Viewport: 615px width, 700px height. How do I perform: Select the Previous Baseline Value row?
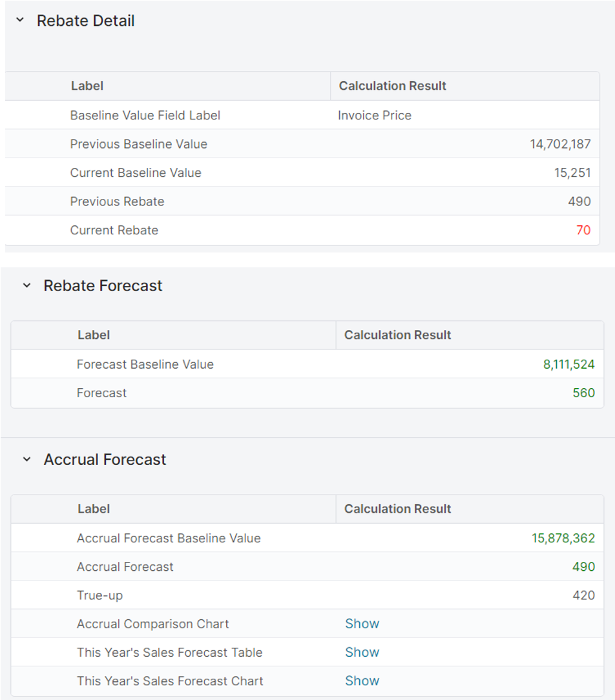(139, 144)
